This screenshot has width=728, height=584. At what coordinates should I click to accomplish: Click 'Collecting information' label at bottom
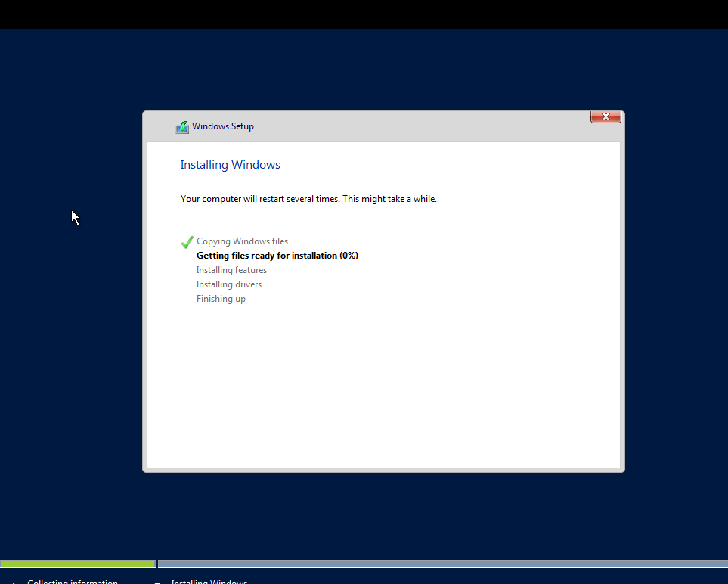click(73, 581)
